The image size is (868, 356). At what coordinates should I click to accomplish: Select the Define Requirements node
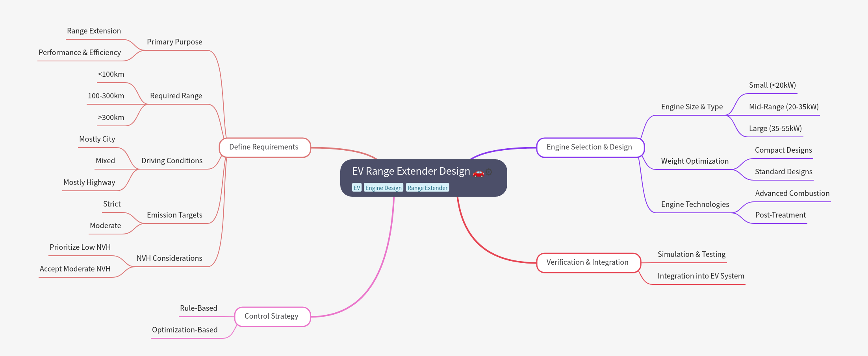point(265,148)
